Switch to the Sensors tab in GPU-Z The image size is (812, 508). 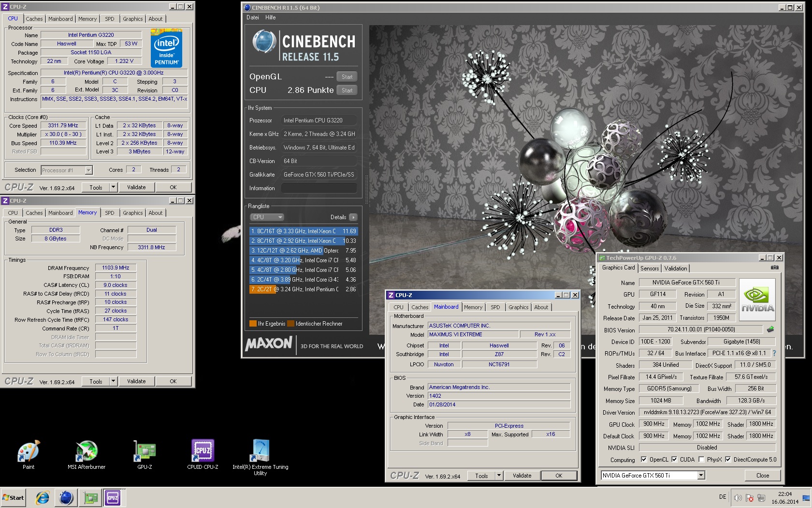[x=650, y=269]
